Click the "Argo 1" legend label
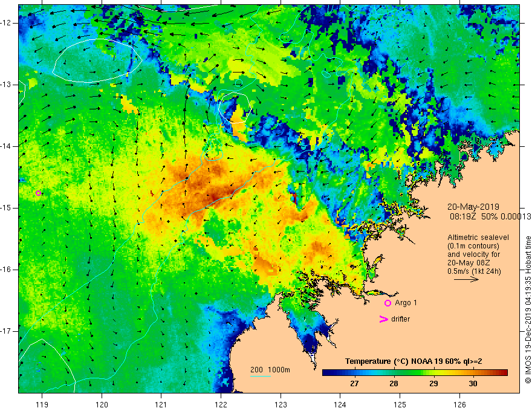This screenshot has height=411, width=532. [x=406, y=303]
